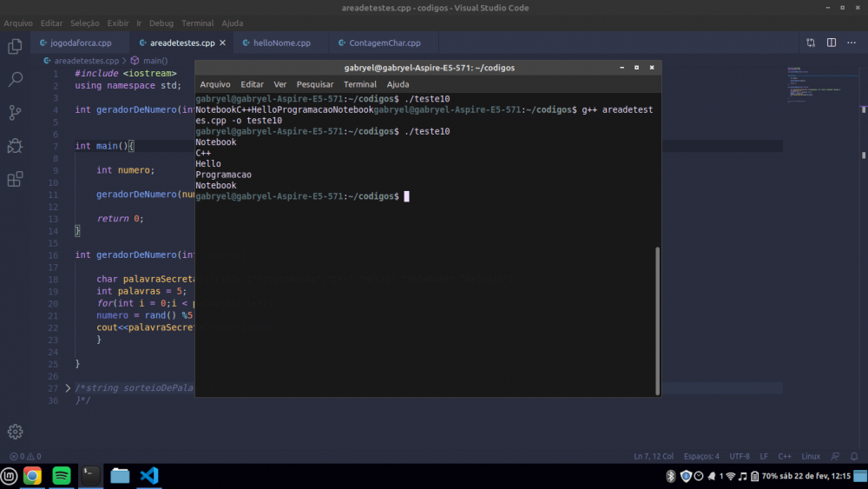This screenshot has width=868, height=489.
Task: Switch to Spotify from the taskbar
Action: [62, 476]
